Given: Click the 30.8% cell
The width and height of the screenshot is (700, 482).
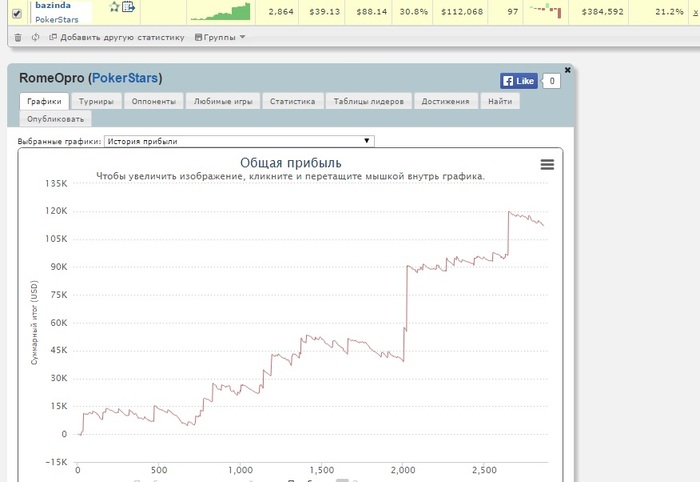Looking at the screenshot, I should [413, 12].
